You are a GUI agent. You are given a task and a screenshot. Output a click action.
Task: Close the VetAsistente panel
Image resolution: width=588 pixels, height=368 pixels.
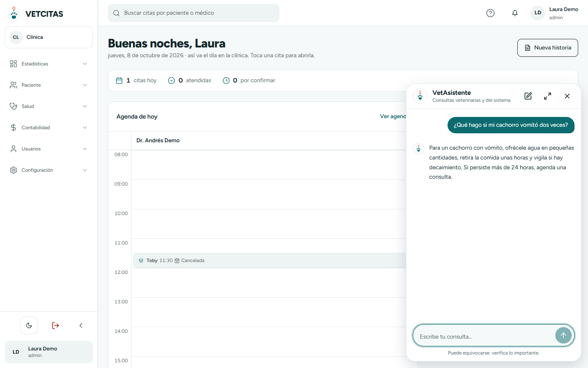click(567, 96)
